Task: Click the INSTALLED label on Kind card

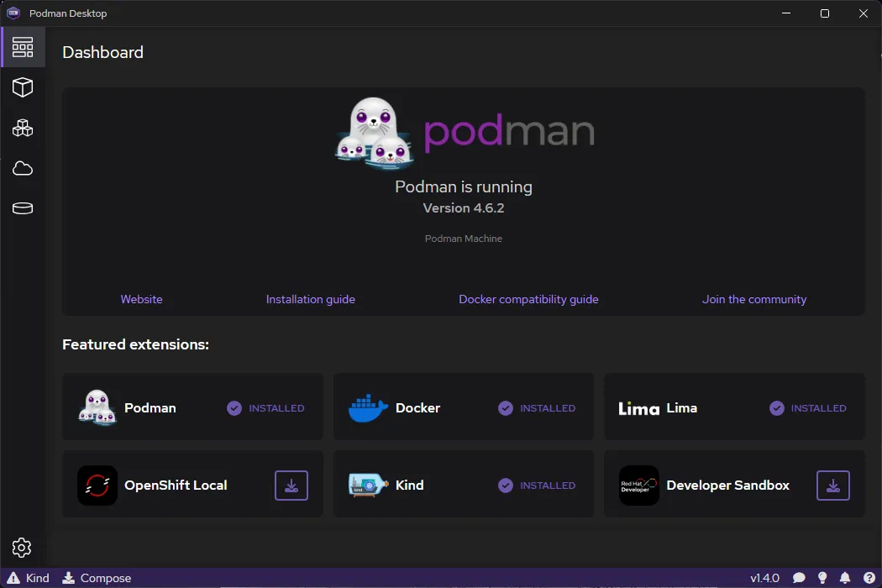Action: [548, 485]
